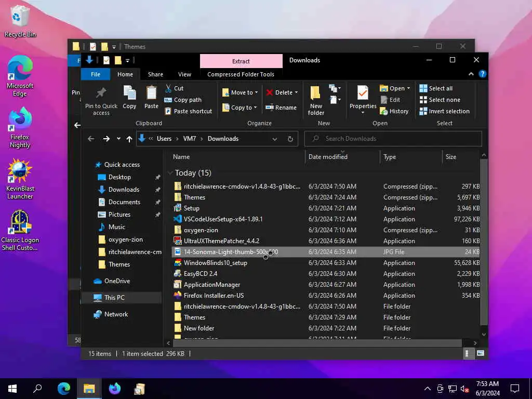Image resolution: width=532 pixels, height=399 pixels.
Task: Open the History option in ribbon
Action: coord(394,111)
